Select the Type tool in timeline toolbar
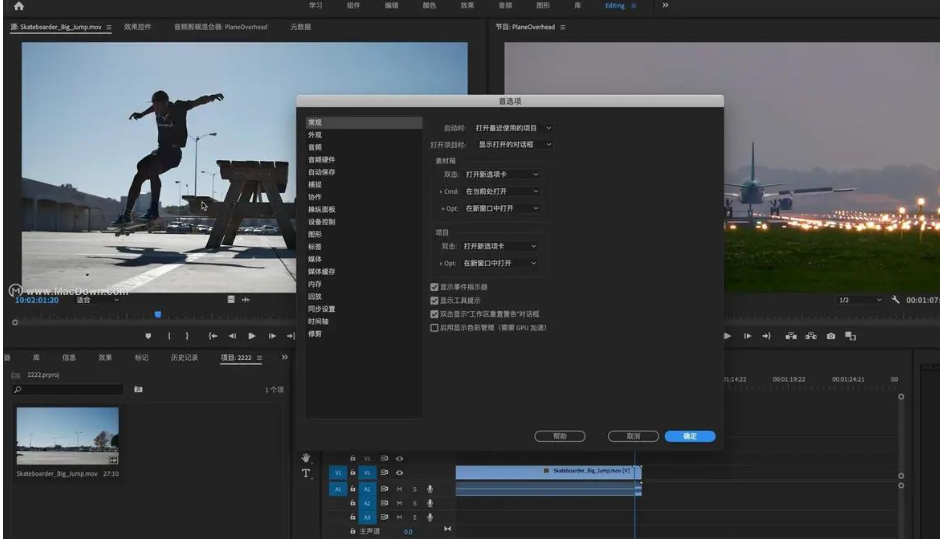Image resolution: width=940 pixels, height=539 pixels. (306, 473)
